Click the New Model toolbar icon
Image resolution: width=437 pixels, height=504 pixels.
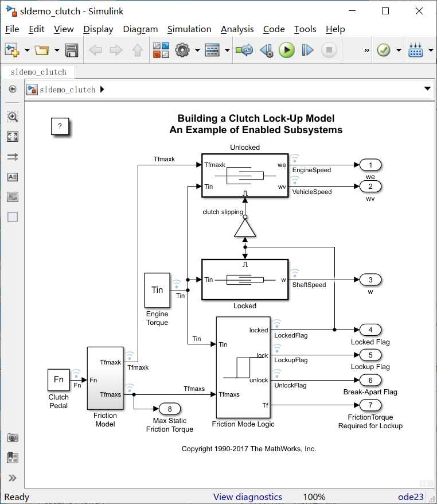[12, 50]
